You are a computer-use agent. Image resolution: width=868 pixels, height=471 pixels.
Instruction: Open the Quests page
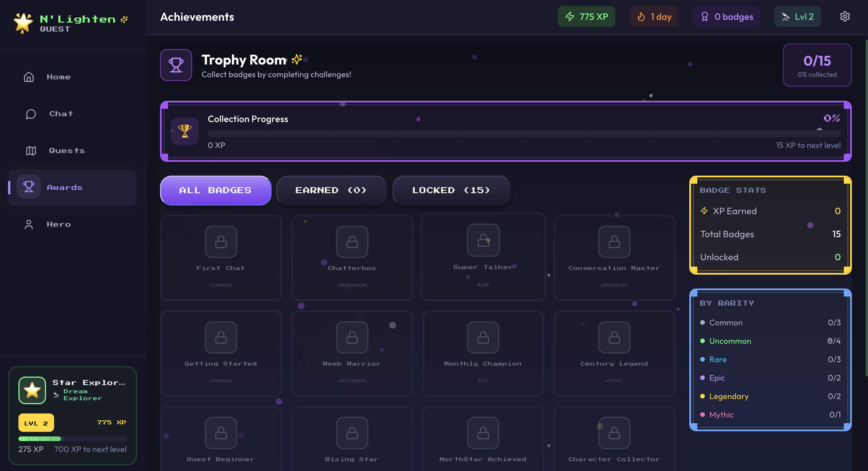tap(66, 151)
